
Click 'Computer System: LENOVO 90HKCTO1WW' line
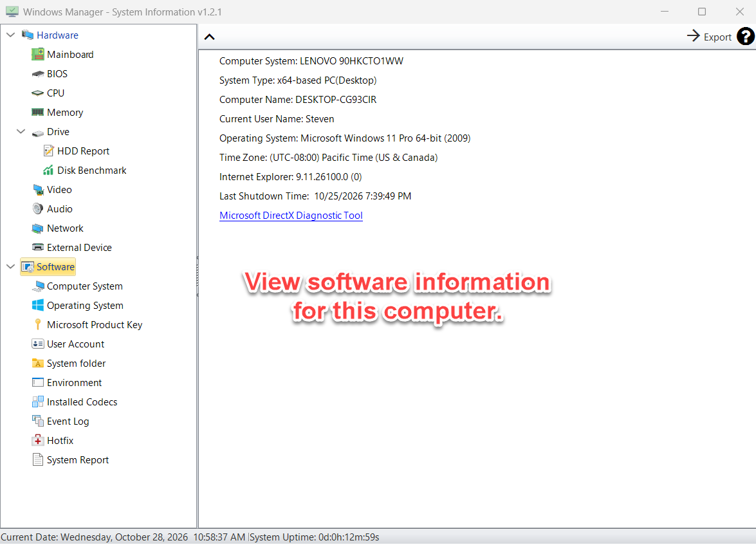tap(311, 61)
